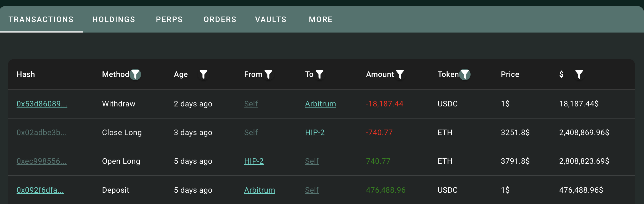Open HIP-2 link in Open Long row

[x=254, y=161]
